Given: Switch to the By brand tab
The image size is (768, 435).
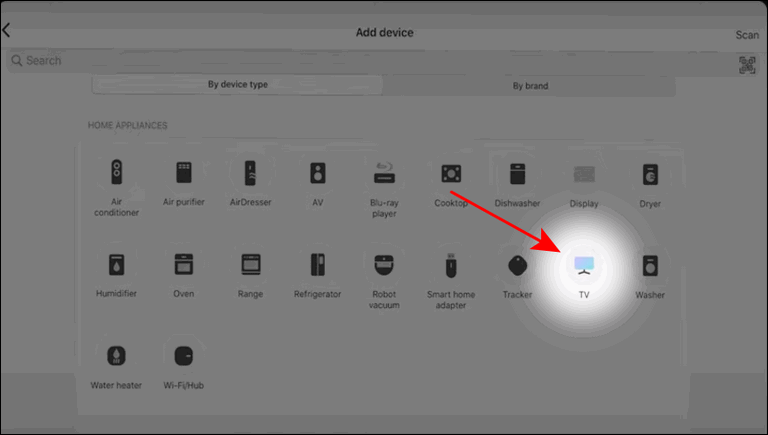Looking at the screenshot, I should pos(530,86).
